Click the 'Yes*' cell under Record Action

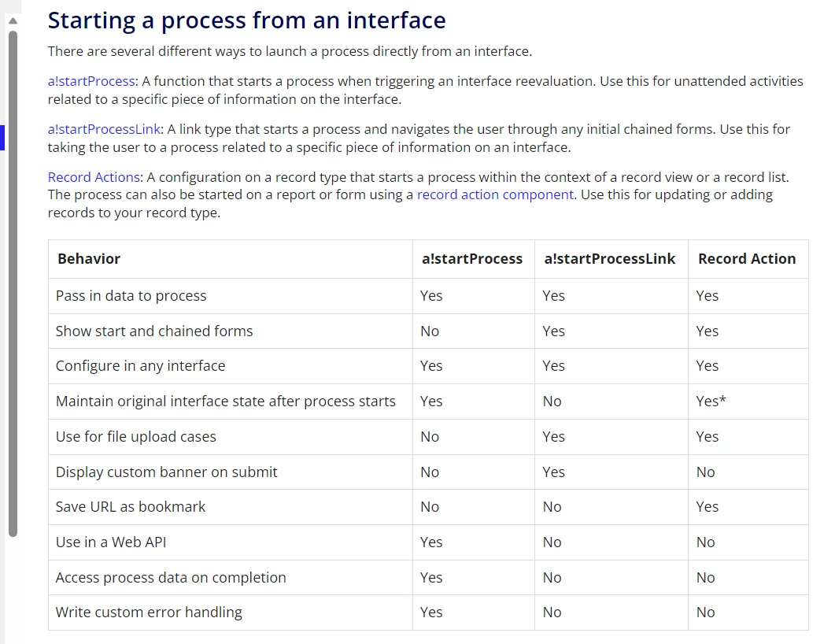click(748, 402)
